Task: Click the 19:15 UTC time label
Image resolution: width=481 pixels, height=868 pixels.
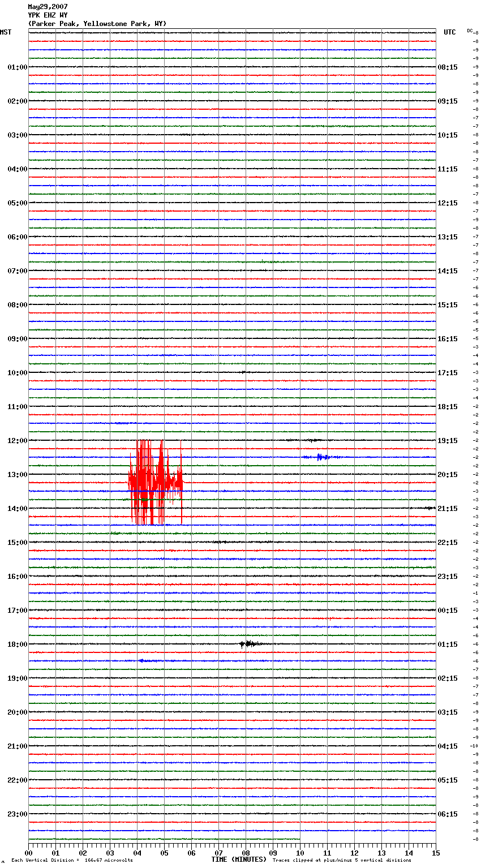Action: (x=448, y=441)
